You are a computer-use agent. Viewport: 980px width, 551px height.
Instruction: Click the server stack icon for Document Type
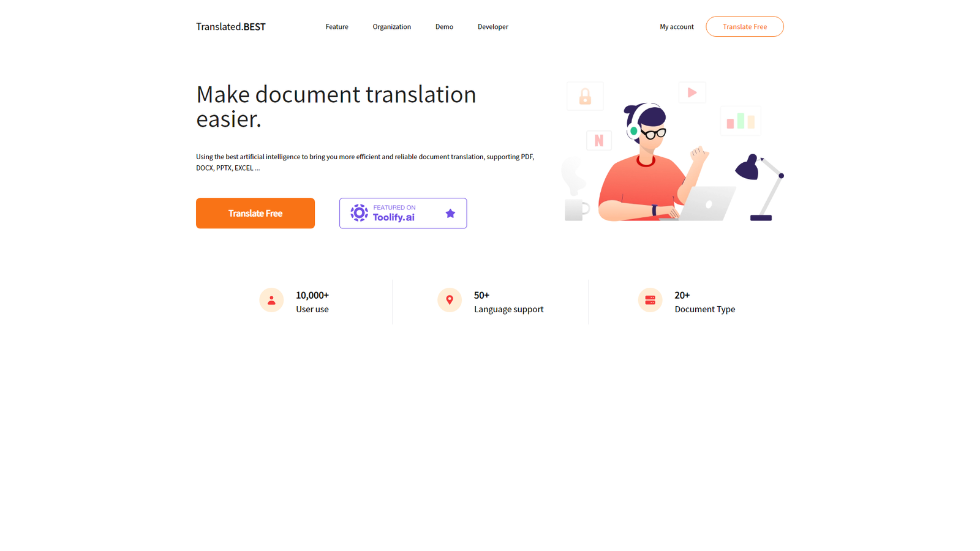[x=650, y=300]
